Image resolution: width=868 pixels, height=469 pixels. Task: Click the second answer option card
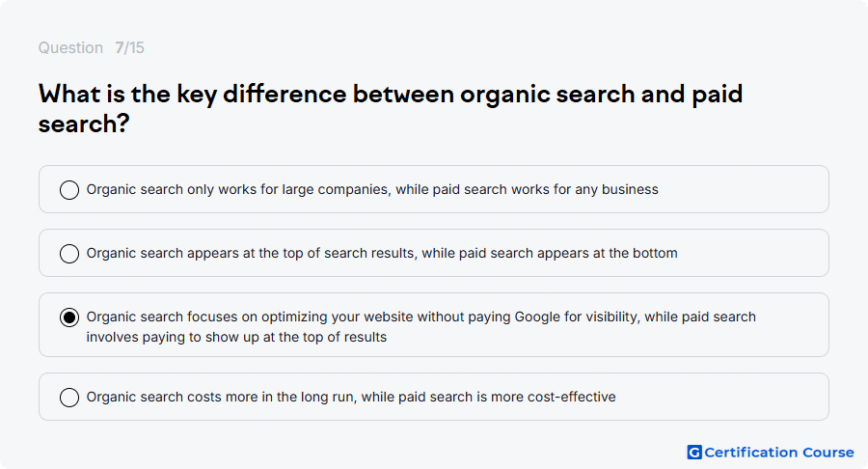(x=434, y=253)
